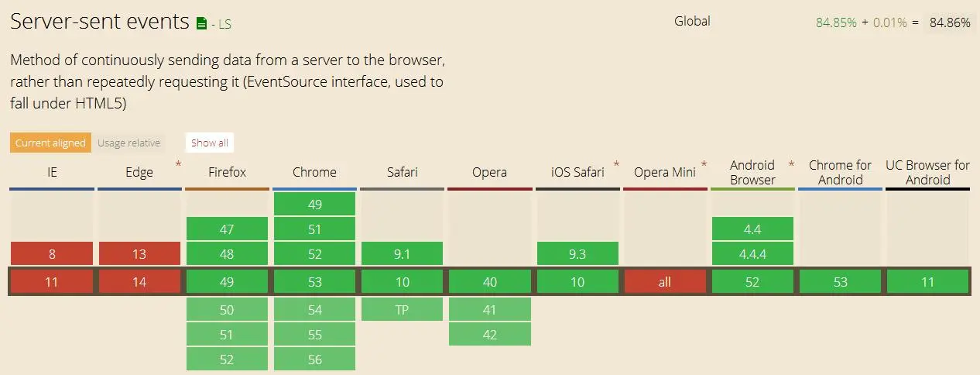Click the Android Browser 4.4.4 cell

pyautogui.click(x=752, y=253)
